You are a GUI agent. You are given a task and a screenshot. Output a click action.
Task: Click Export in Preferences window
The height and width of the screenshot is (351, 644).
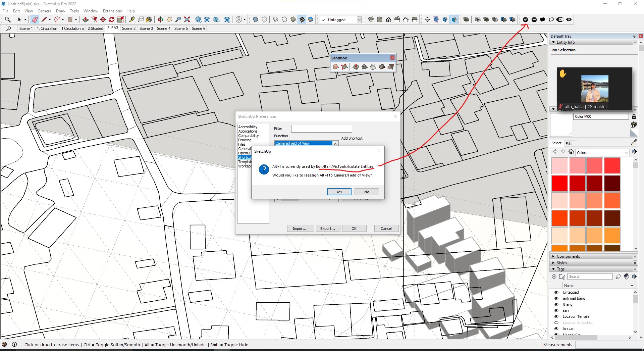pyautogui.click(x=327, y=229)
